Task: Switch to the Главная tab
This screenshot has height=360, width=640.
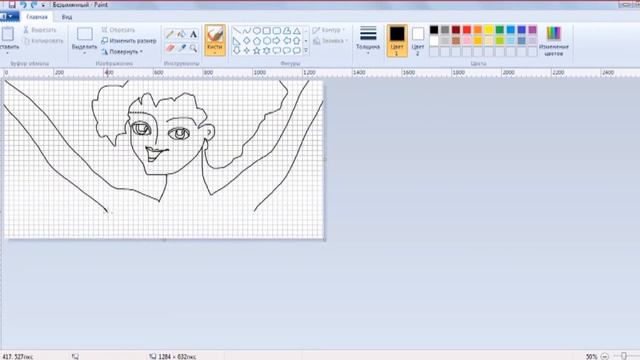Action: point(37,17)
